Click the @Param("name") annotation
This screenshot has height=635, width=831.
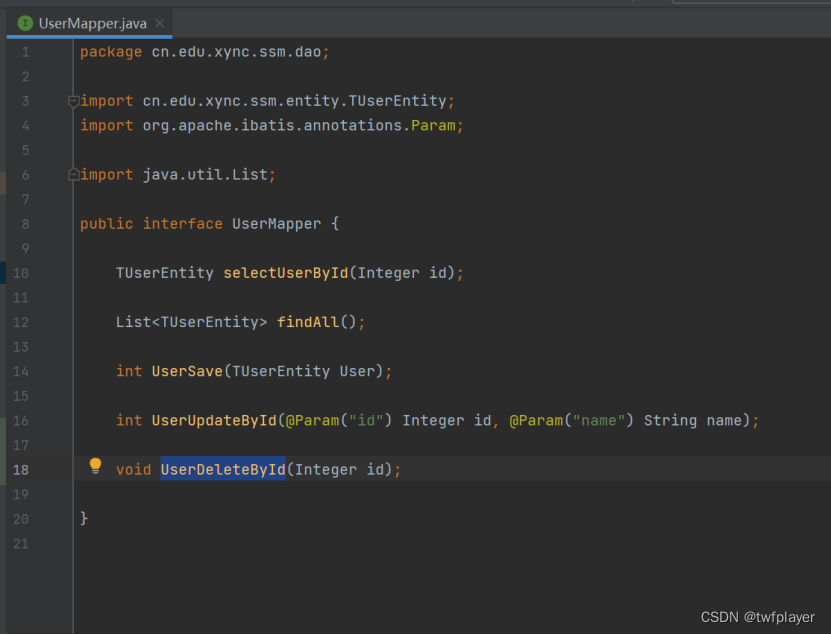click(x=571, y=420)
